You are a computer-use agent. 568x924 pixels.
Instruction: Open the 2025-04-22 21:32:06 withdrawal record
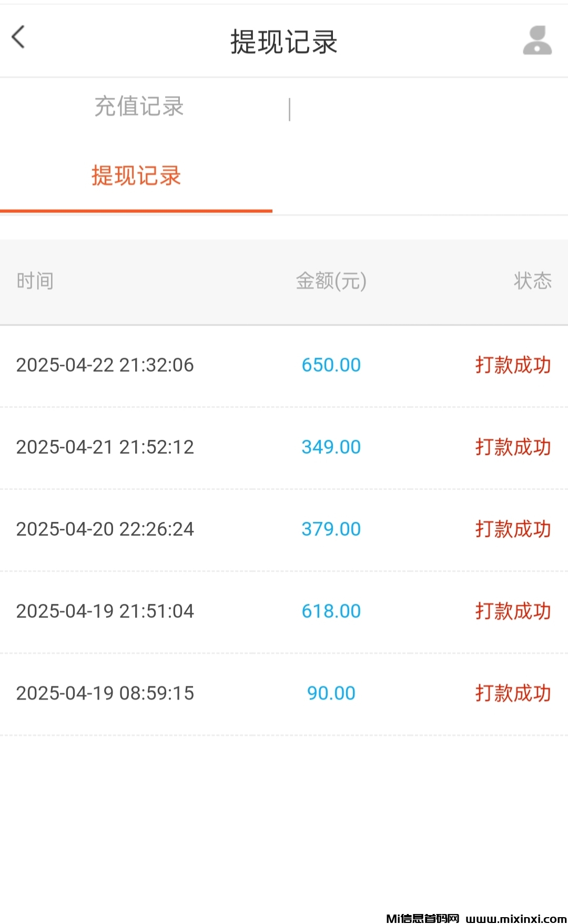coord(105,365)
